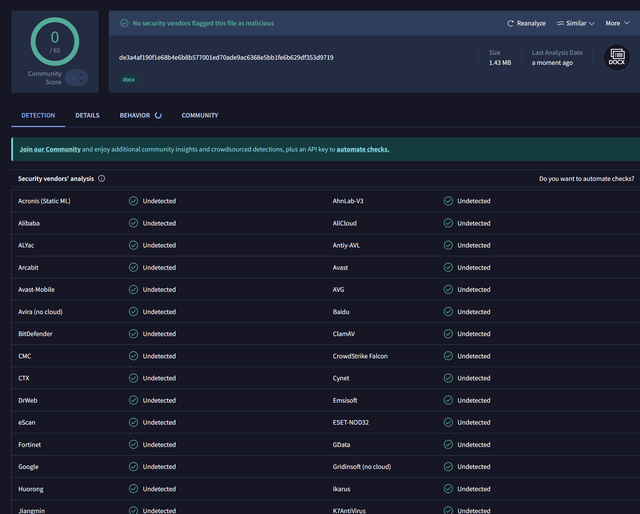Click the check icon in the Alibaba row
This screenshot has width=640, height=514.
133,223
